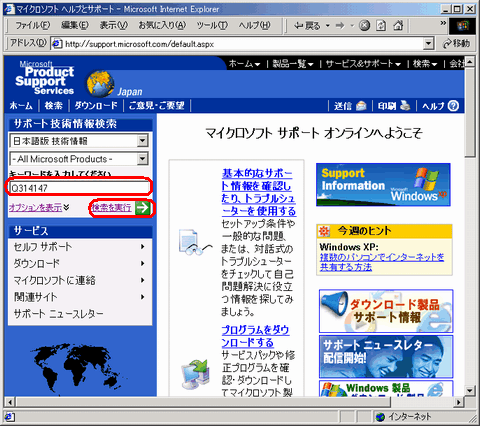Viewport: 480px width, 426px height.
Task: Expand the 製品一覧 top navigation dropdown
Action: [293, 64]
